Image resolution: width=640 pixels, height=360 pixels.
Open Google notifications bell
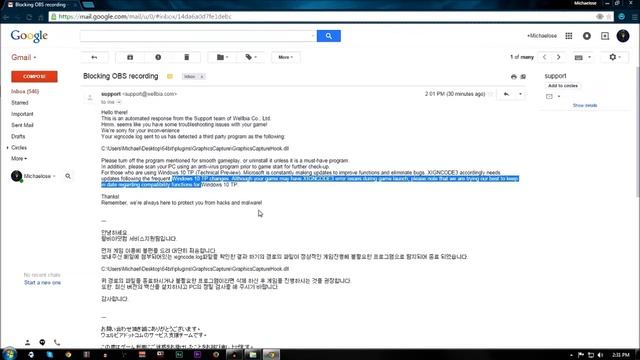point(587,36)
